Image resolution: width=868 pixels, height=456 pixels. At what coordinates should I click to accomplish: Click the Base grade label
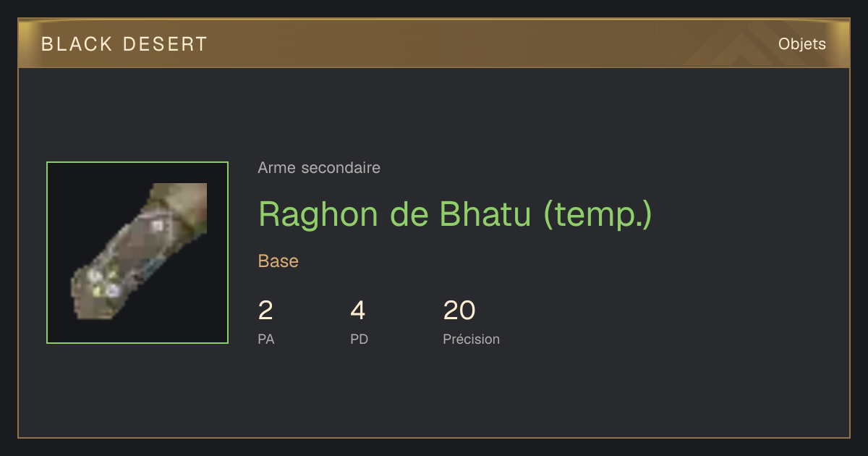click(278, 261)
